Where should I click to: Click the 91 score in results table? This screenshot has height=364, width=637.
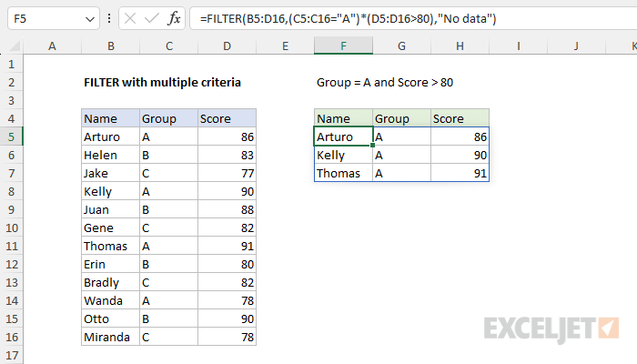(x=460, y=174)
